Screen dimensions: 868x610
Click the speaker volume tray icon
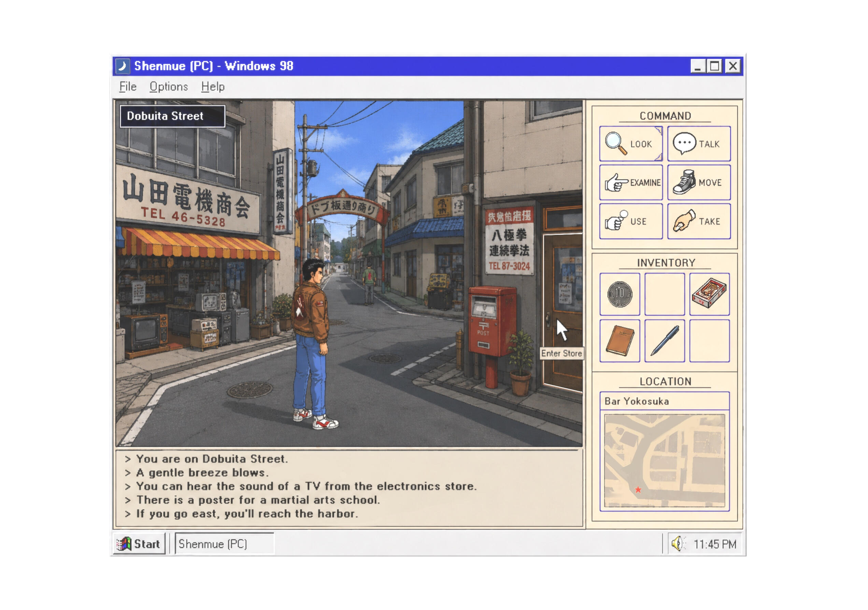(678, 544)
